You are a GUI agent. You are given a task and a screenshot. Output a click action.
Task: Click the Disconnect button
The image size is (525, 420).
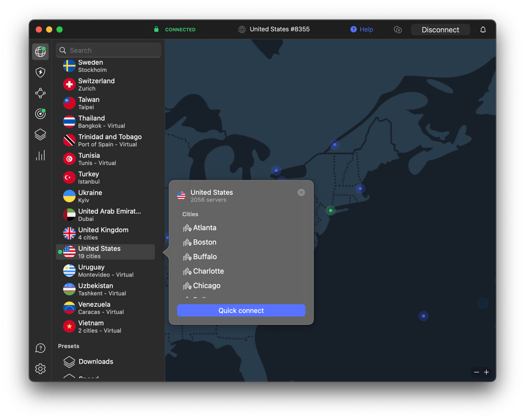pyautogui.click(x=440, y=30)
